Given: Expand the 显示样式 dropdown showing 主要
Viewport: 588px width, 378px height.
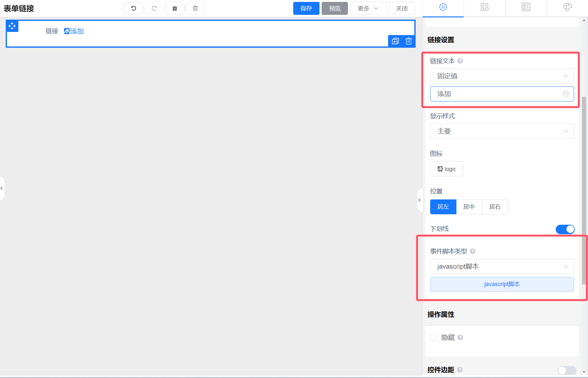Looking at the screenshot, I should [x=502, y=131].
